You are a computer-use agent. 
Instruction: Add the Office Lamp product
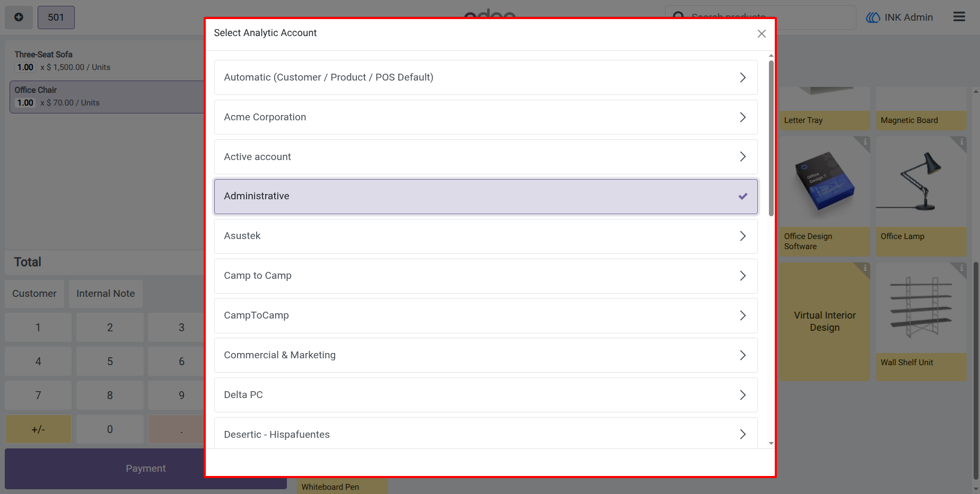[921, 196]
